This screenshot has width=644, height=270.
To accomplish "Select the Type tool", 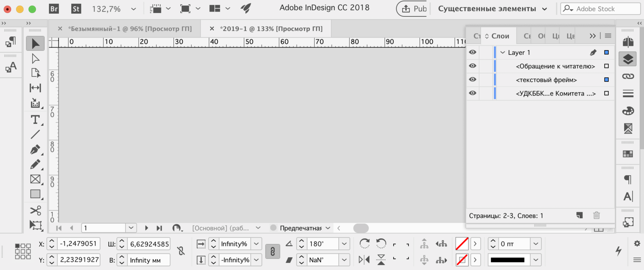I will tap(35, 120).
